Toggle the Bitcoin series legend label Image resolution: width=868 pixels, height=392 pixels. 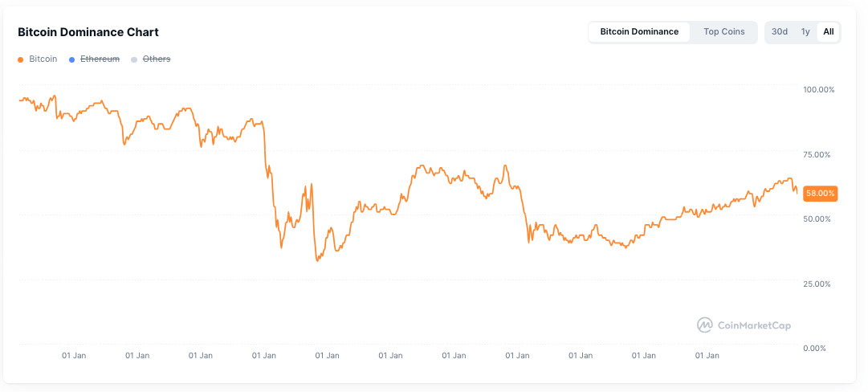pyautogui.click(x=43, y=59)
